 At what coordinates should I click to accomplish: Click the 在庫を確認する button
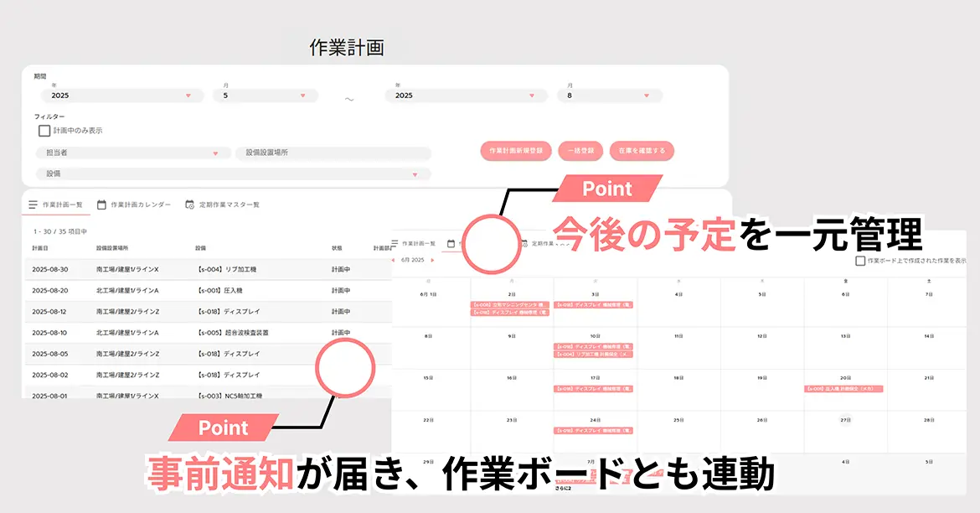click(x=642, y=151)
